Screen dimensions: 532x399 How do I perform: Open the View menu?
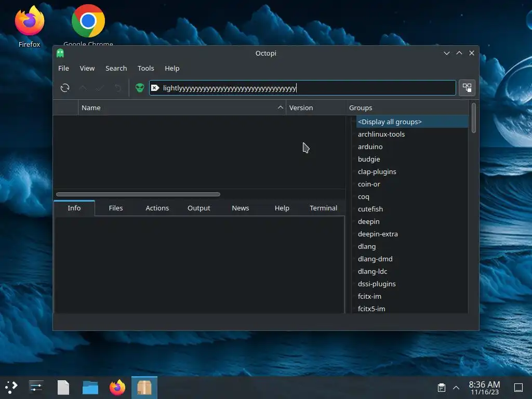(x=87, y=68)
